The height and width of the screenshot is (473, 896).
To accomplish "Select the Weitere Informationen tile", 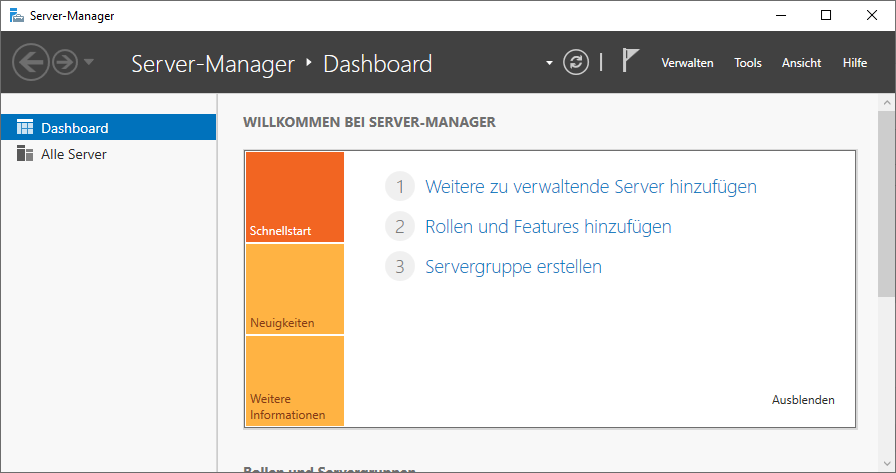I will [x=295, y=381].
